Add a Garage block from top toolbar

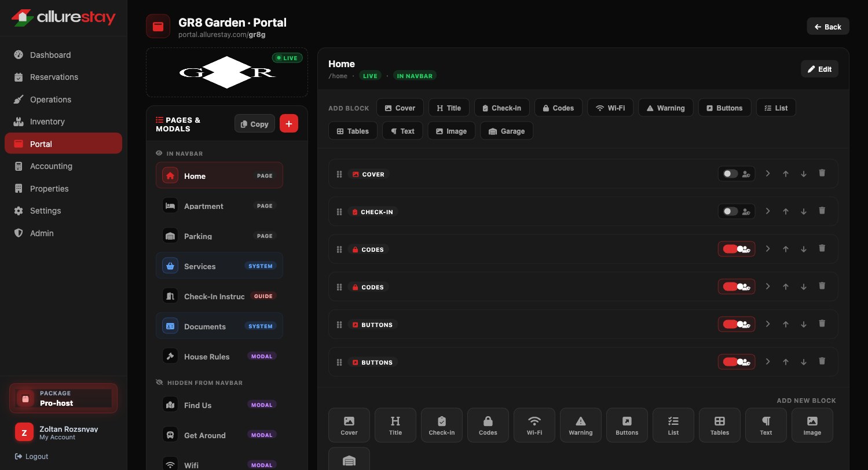507,131
